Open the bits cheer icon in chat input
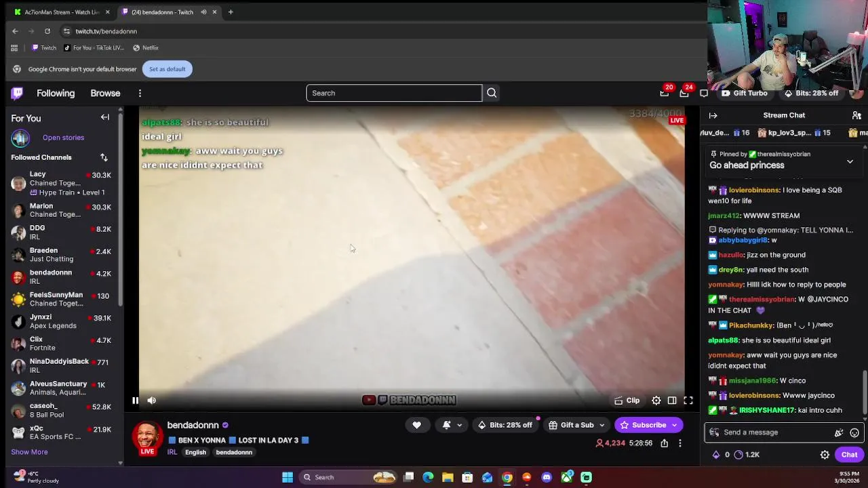Image resolution: width=868 pixels, height=488 pixels. point(839,432)
